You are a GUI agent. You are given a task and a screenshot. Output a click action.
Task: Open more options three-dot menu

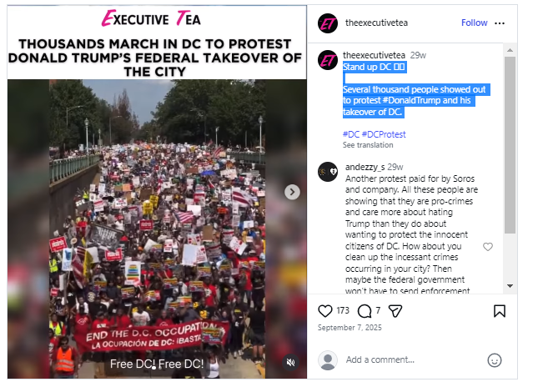click(x=500, y=23)
